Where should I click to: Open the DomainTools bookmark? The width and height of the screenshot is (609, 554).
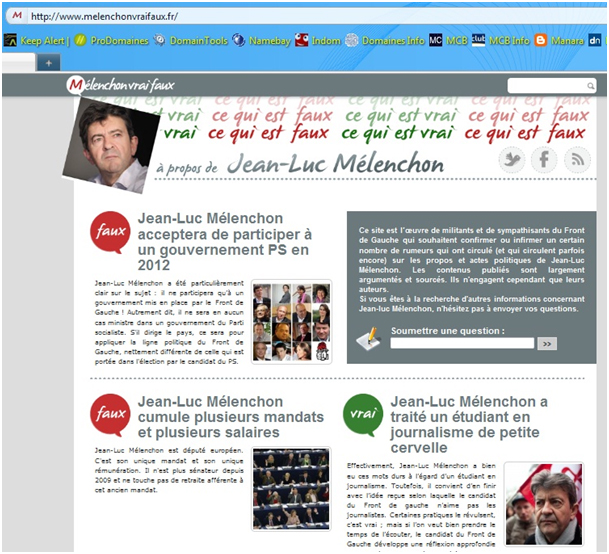[198, 40]
